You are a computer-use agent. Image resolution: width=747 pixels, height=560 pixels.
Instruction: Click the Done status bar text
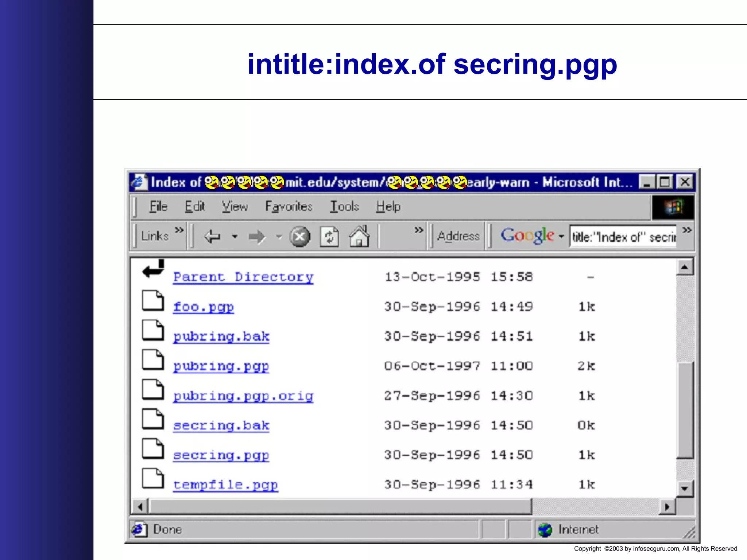pyautogui.click(x=167, y=529)
